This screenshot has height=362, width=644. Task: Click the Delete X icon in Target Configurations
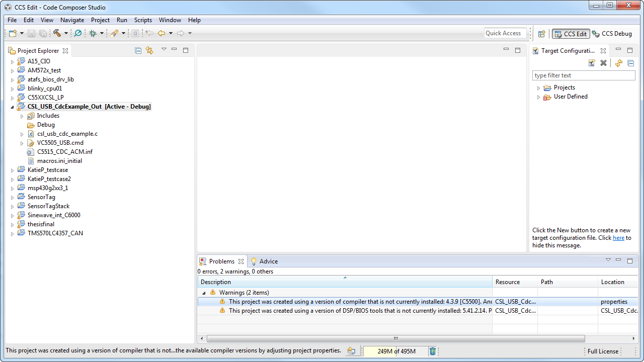point(603,63)
